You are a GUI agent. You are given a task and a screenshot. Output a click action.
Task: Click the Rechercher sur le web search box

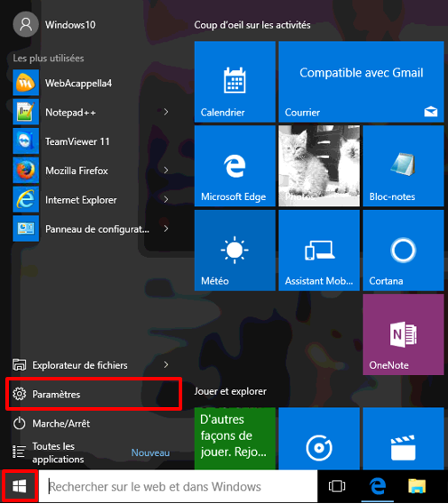click(180, 486)
